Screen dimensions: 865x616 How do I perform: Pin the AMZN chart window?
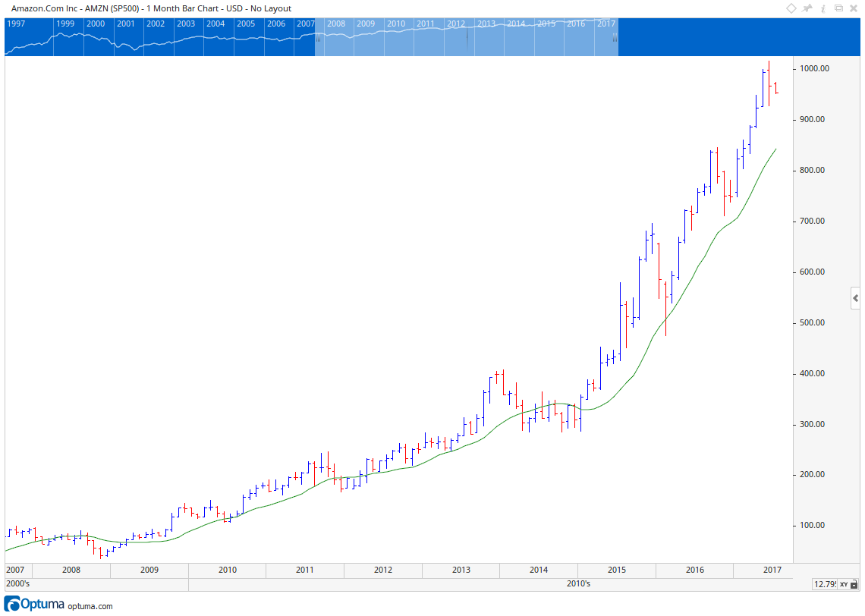coord(807,8)
